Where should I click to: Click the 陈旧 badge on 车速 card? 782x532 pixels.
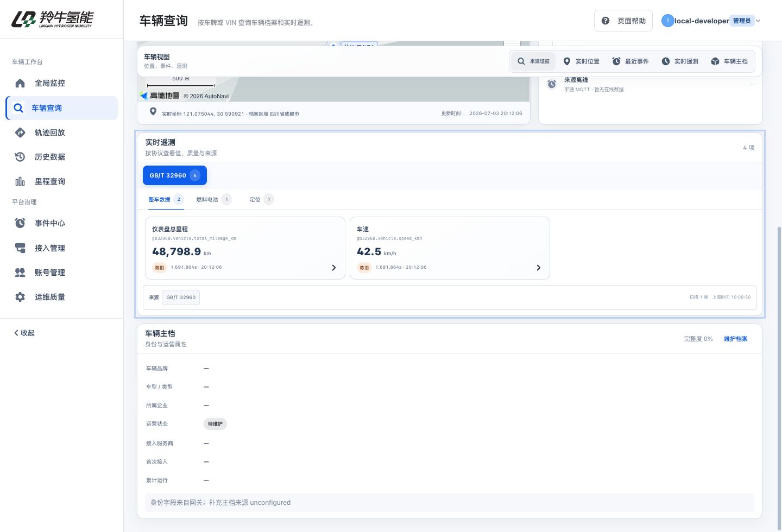coord(364,268)
